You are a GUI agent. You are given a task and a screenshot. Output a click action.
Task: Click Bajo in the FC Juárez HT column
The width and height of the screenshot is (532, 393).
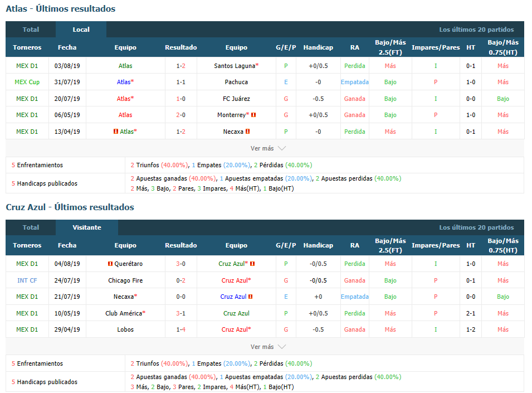[503, 99]
